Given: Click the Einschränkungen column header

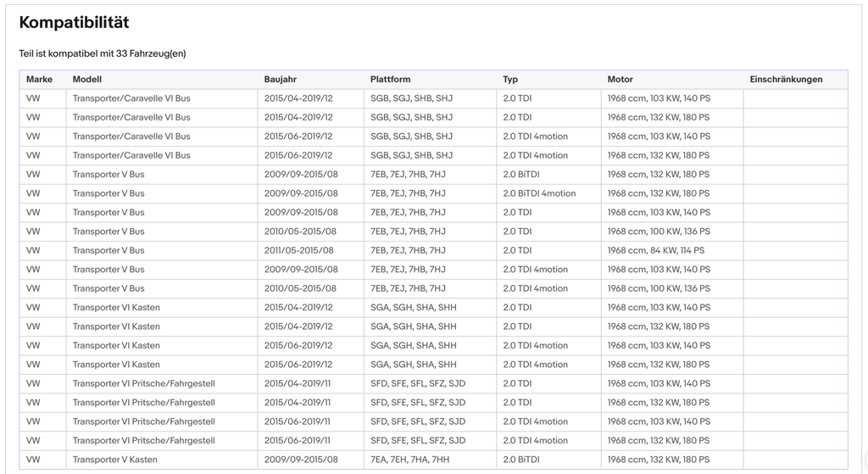Looking at the screenshot, I should [786, 79].
